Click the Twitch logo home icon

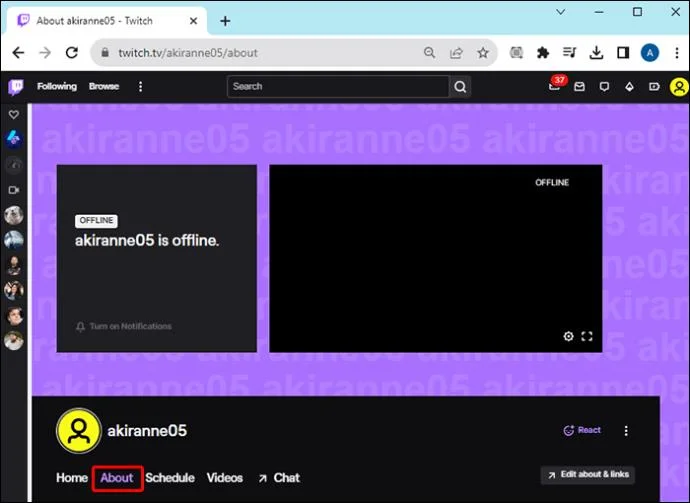coord(16,87)
